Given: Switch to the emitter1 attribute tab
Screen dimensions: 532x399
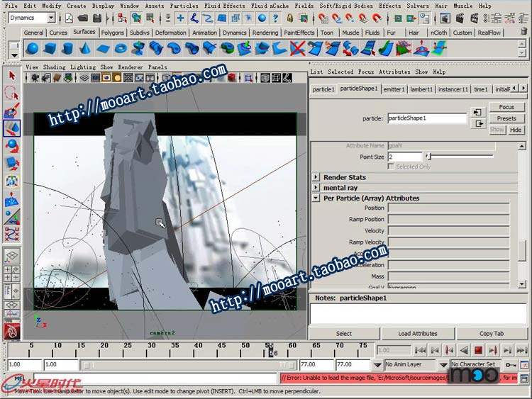Looking at the screenshot, I should click(394, 89).
